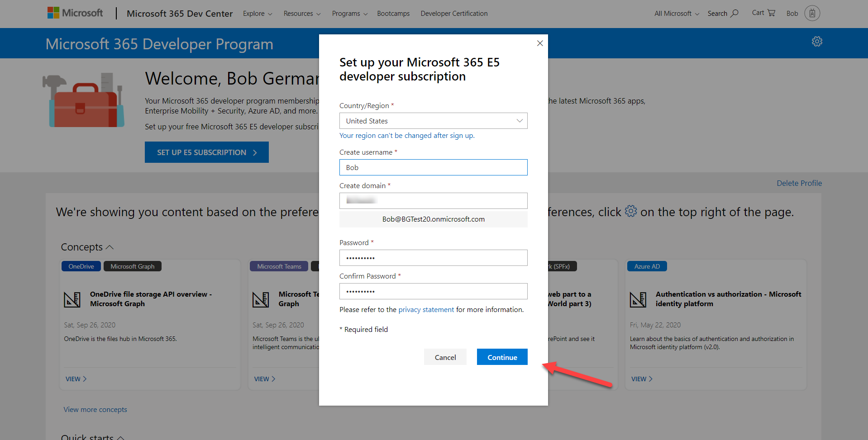Click the Cancel button
Viewport: 868px width, 440px height.
tap(445, 357)
